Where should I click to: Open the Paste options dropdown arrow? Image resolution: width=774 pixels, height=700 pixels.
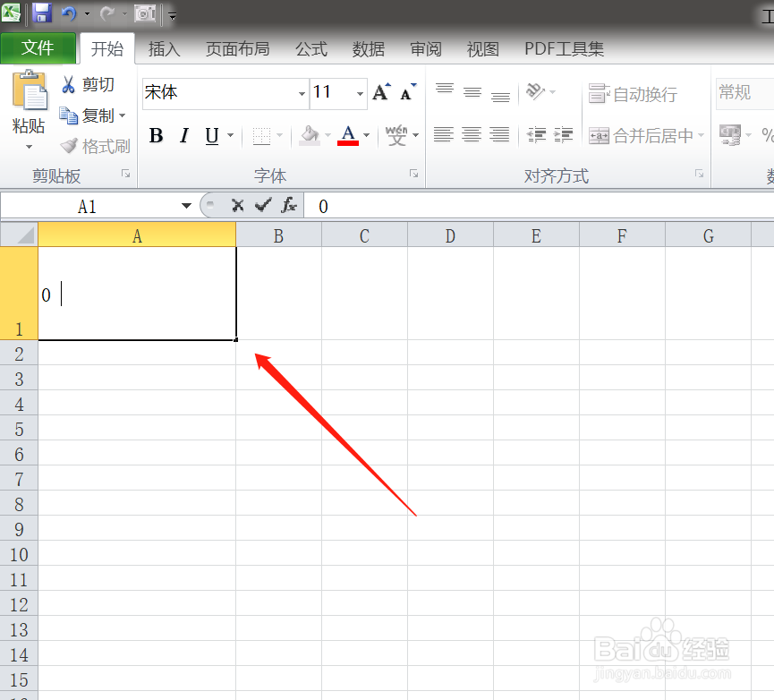tap(30, 147)
